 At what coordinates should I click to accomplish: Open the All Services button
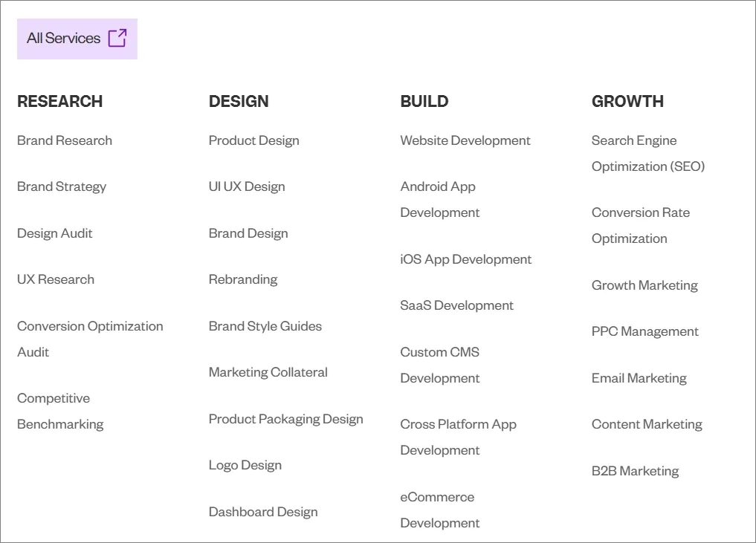(x=64, y=39)
